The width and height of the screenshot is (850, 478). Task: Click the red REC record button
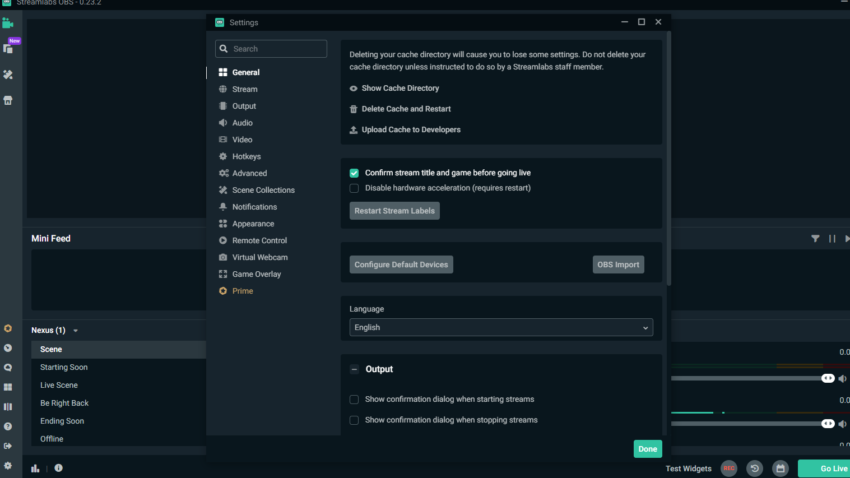(729, 468)
